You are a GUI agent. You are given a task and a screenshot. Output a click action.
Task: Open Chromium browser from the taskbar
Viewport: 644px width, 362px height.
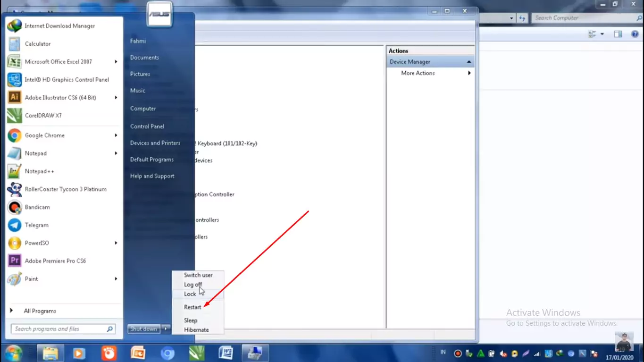[x=167, y=353]
